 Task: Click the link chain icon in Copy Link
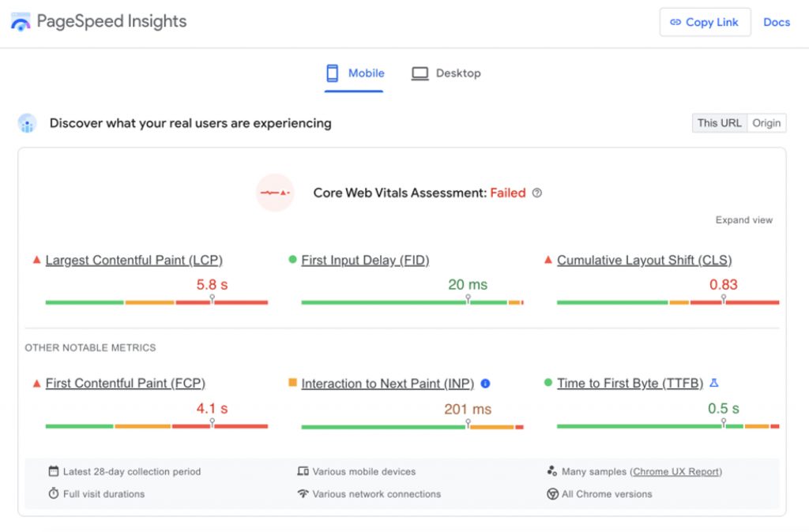pos(675,22)
